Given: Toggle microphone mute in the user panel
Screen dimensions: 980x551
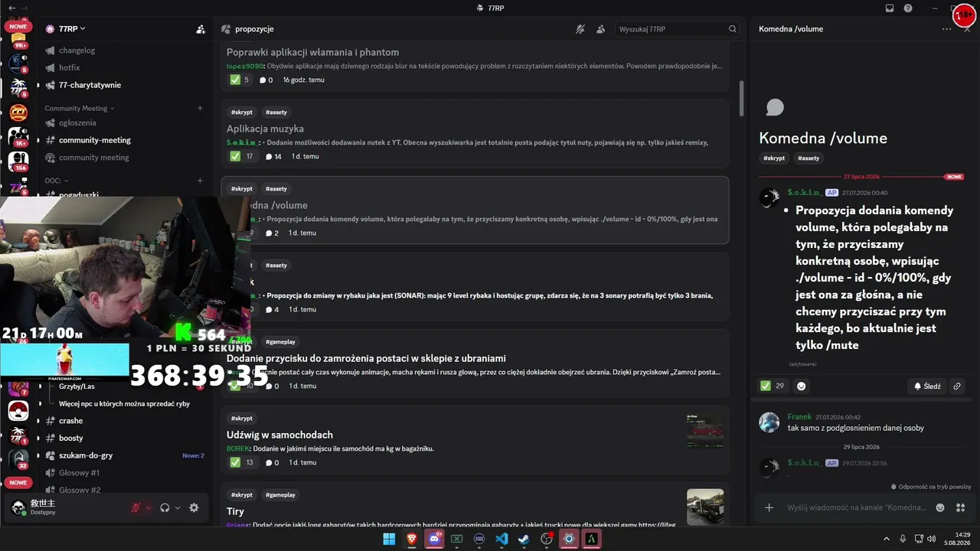Looking at the screenshot, I should point(136,507).
